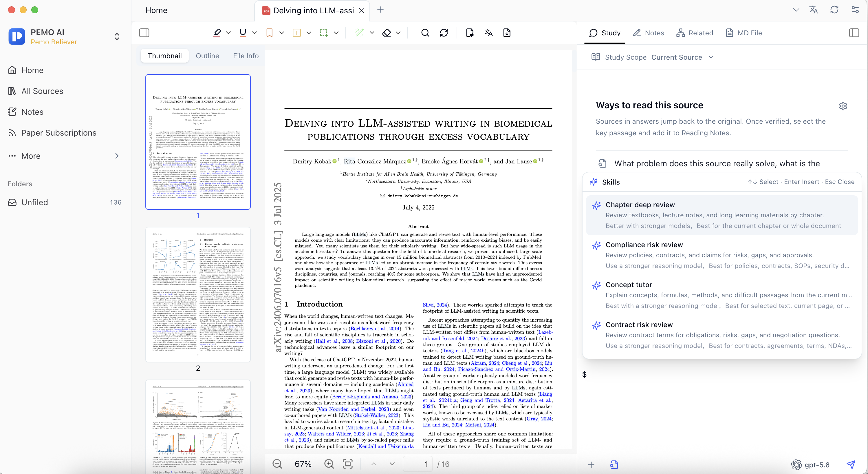This screenshot has height=474, width=868.
Task: Open underline options dropdown arrow
Action: pyautogui.click(x=254, y=33)
